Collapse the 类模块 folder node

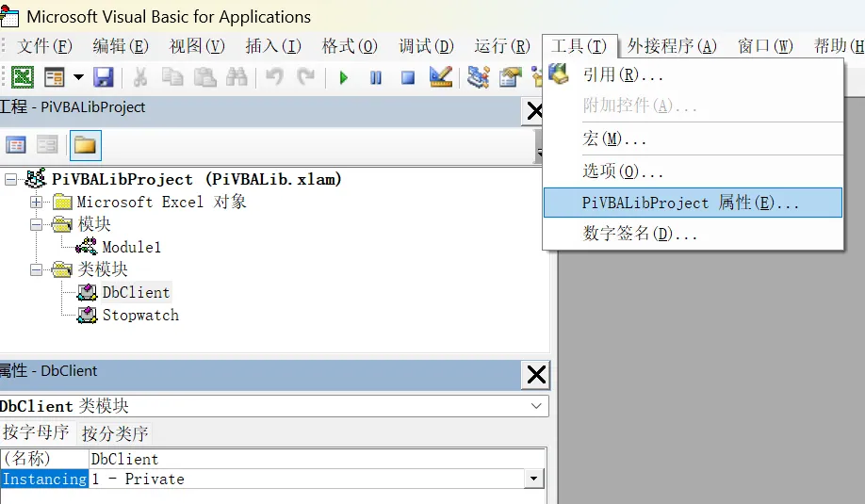click(36, 269)
